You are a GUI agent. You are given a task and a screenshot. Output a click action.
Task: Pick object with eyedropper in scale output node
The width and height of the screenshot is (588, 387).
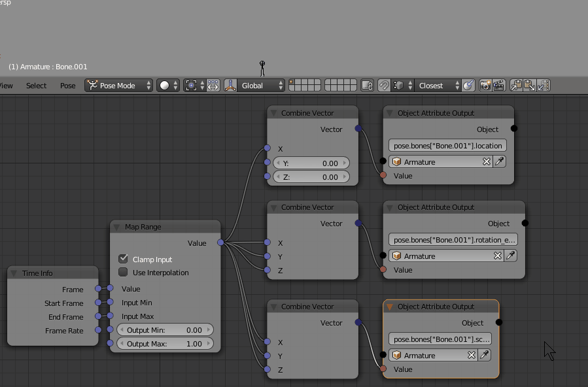[485, 355]
